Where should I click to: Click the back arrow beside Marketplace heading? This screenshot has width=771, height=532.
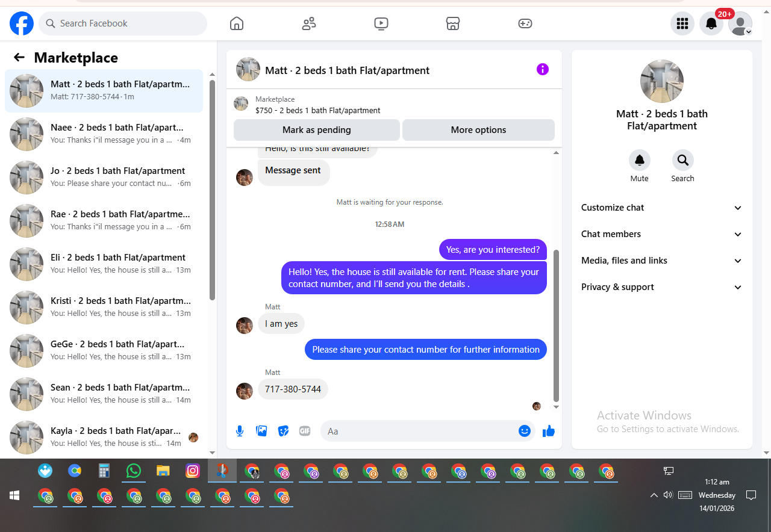click(19, 57)
